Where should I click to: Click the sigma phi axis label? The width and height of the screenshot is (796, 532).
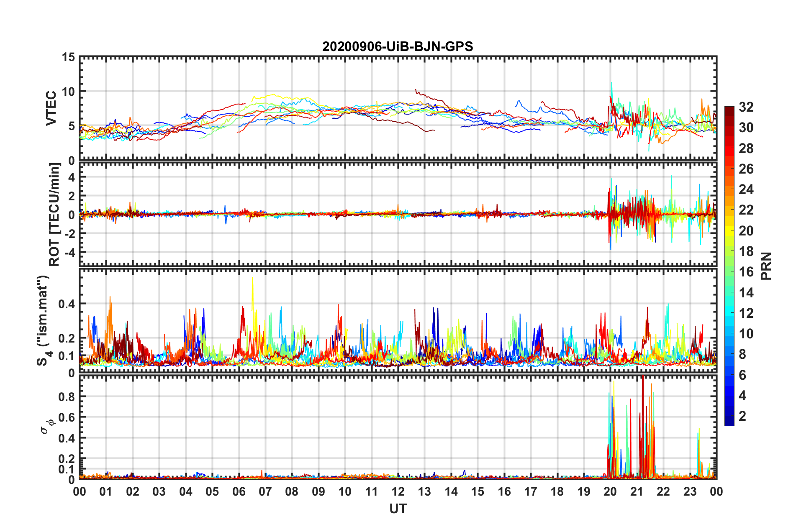(47, 426)
